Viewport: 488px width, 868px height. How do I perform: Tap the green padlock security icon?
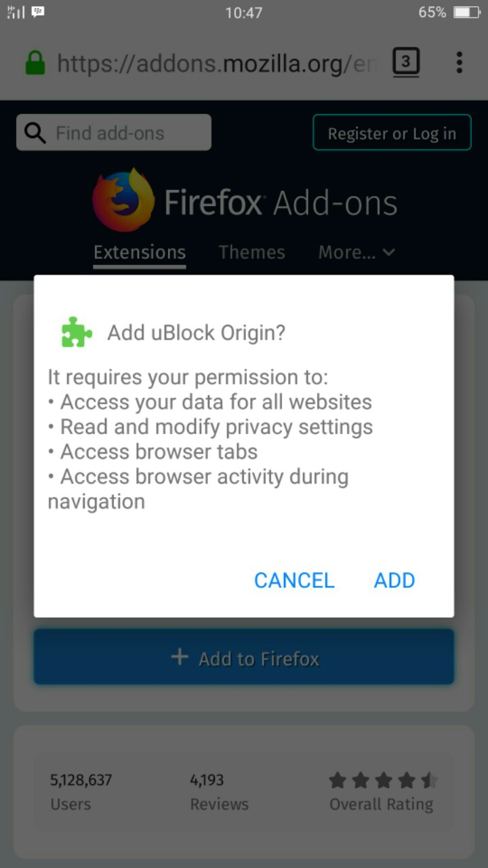tap(35, 63)
